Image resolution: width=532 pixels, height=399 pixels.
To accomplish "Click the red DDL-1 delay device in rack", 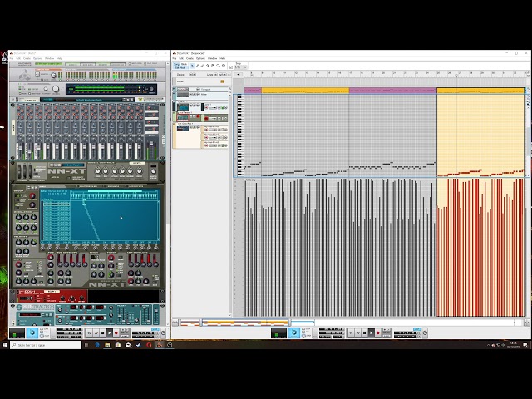I will pyautogui.click(x=51, y=297).
